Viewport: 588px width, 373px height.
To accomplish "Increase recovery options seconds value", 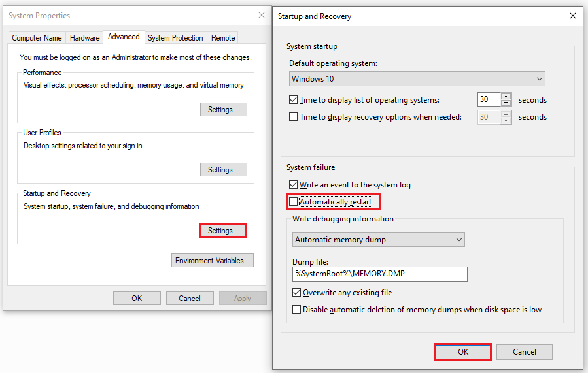I will (506, 113).
